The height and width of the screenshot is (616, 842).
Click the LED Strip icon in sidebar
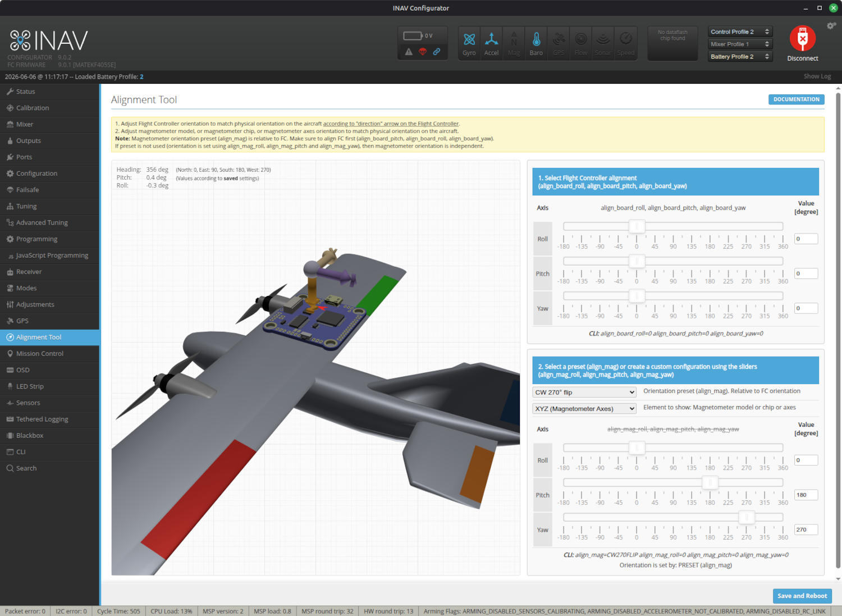point(10,386)
